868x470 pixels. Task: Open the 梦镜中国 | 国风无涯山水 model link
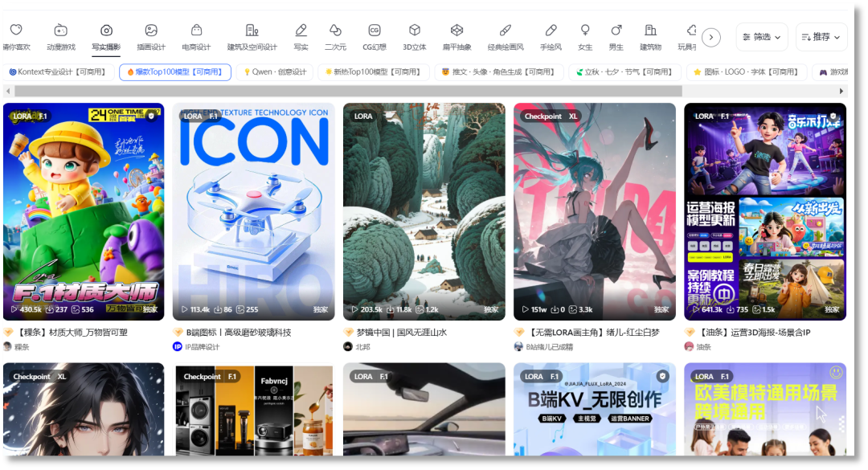point(402,332)
